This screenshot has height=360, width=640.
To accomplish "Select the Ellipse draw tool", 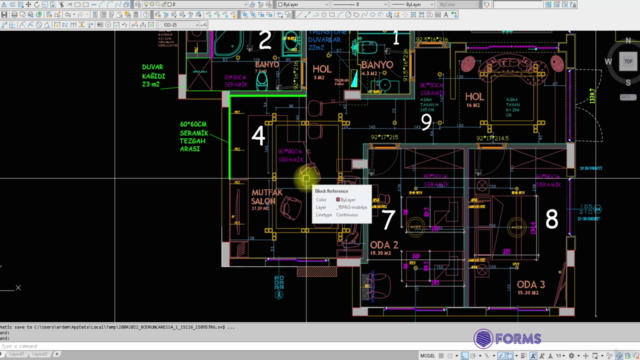I will [372, 15].
